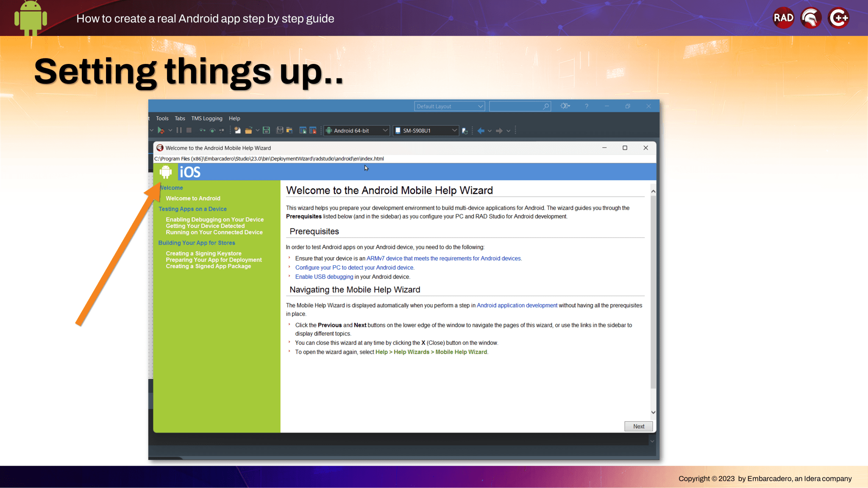Viewport: 868px width, 488px height.
Task: Click the Open Project toolbar icon
Action: 290,130
